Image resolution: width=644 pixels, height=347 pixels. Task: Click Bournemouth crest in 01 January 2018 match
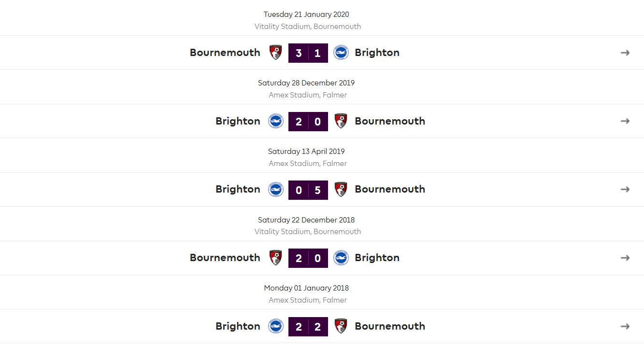pyautogui.click(x=341, y=326)
